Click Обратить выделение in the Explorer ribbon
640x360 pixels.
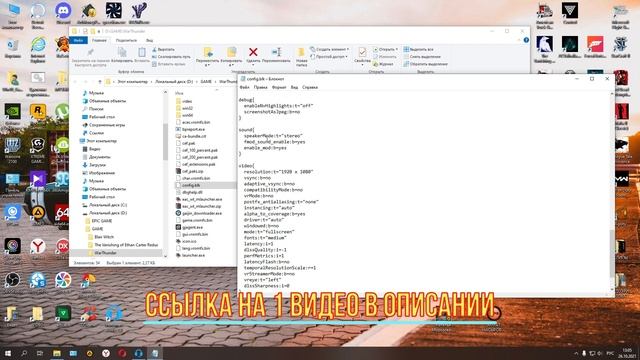pyautogui.click(x=426, y=64)
